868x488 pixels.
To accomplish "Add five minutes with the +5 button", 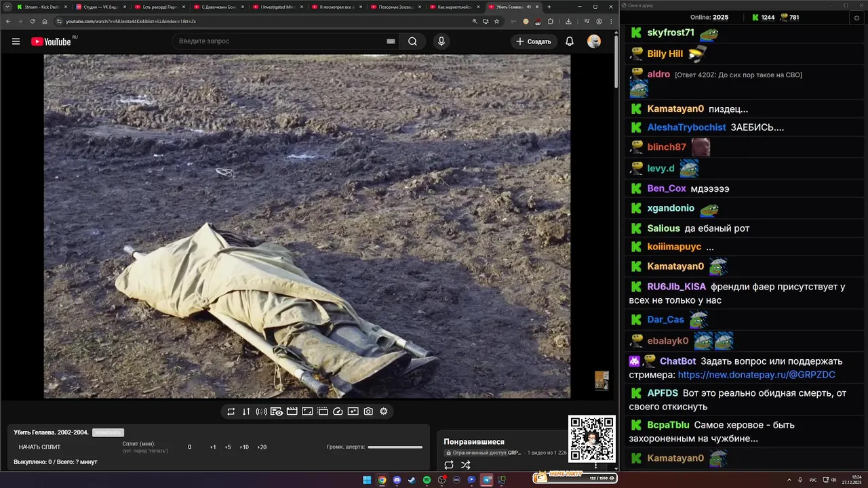I will click(228, 447).
